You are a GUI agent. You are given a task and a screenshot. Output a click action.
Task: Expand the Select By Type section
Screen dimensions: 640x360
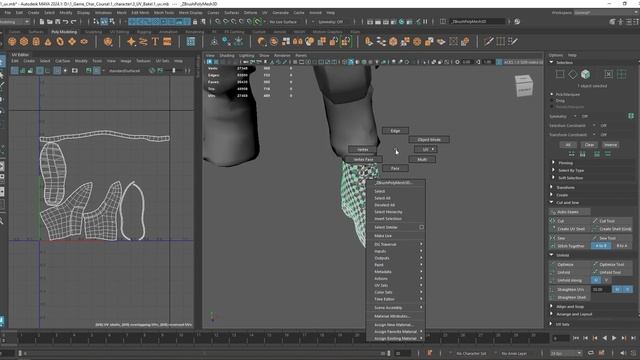(x=570, y=170)
